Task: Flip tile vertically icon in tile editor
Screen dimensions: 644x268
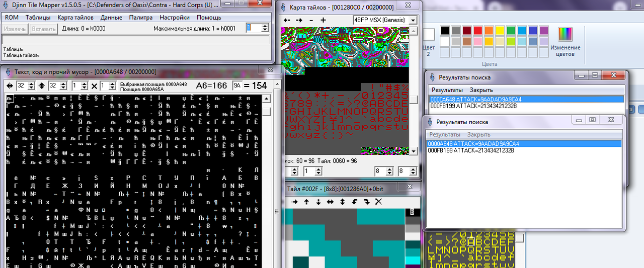Action: [342, 202]
